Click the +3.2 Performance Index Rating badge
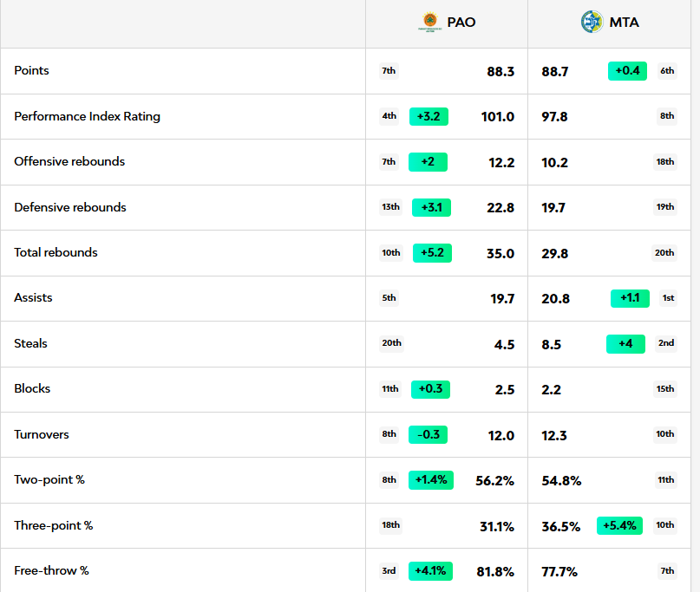 pos(429,116)
